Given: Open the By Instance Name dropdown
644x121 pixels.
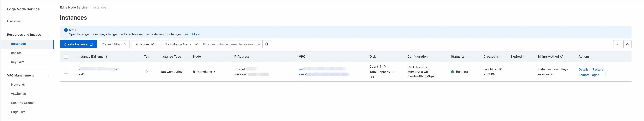Looking at the screenshot, I should (181, 44).
